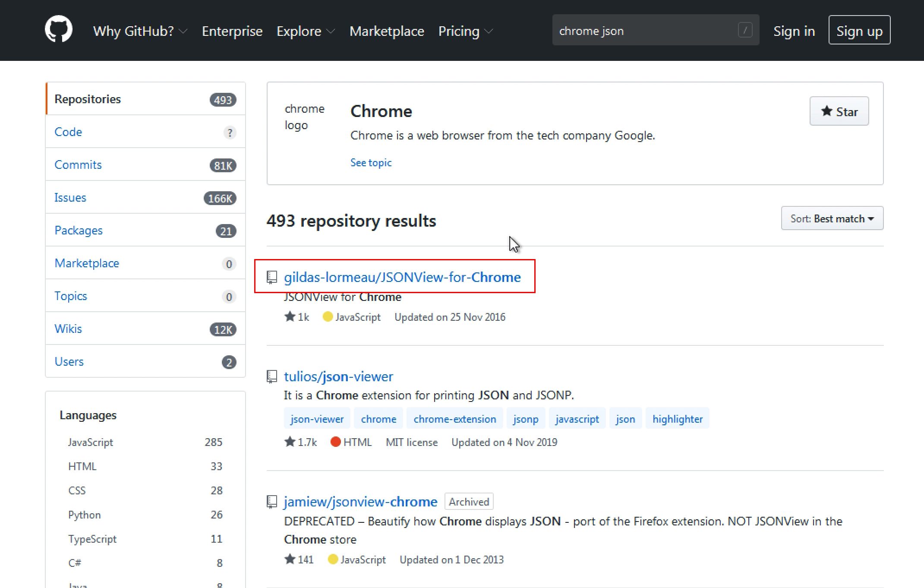The height and width of the screenshot is (588, 924).
Task: Click the chrome-extension topic tag
Action: 455,418
